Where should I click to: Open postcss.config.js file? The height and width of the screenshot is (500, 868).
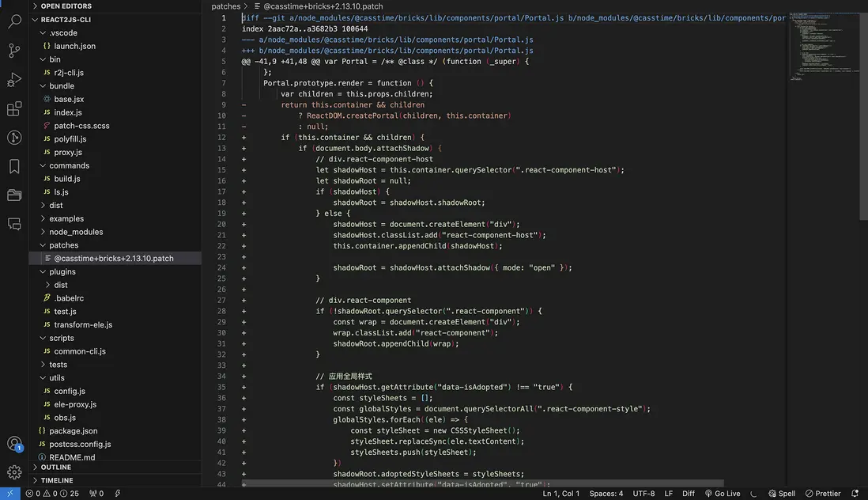[x=115, y=445]
